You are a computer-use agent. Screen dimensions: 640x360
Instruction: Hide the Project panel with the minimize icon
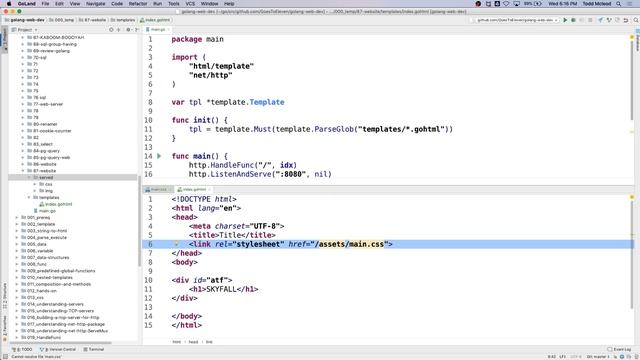(x=136, y=30)
